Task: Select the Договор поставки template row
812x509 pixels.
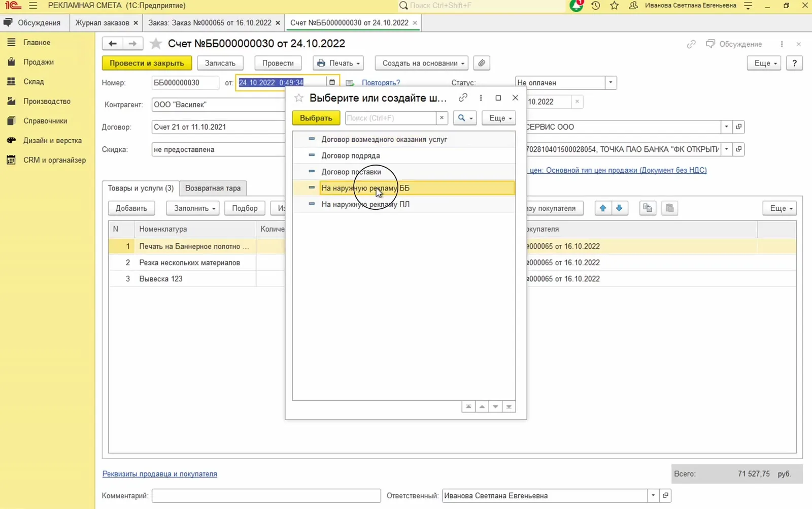Action: 404,172
